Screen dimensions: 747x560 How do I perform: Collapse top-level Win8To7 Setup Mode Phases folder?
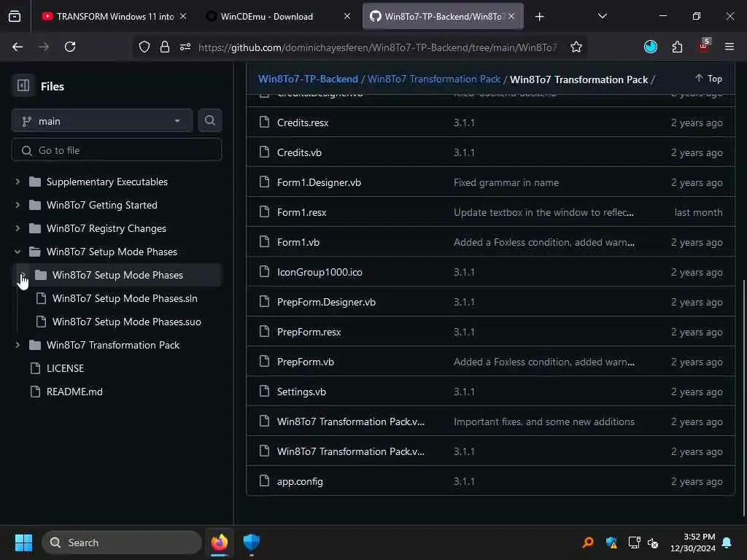point(18,252)
